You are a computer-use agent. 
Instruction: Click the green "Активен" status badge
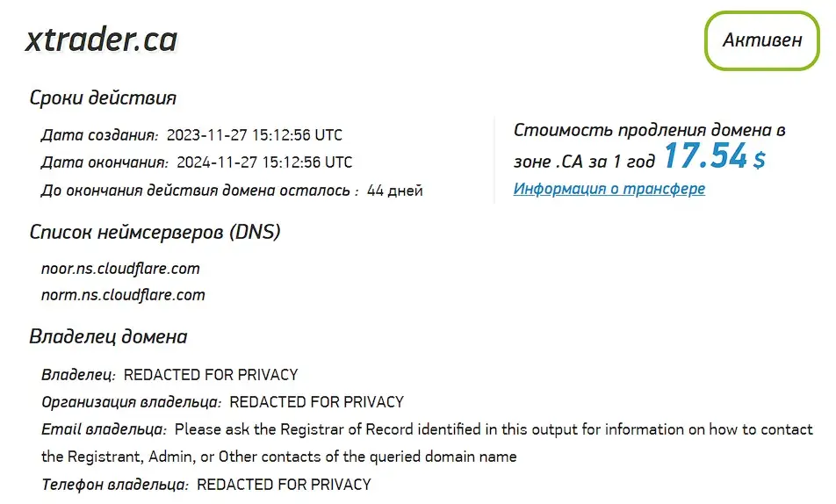[x=761, y=40]
